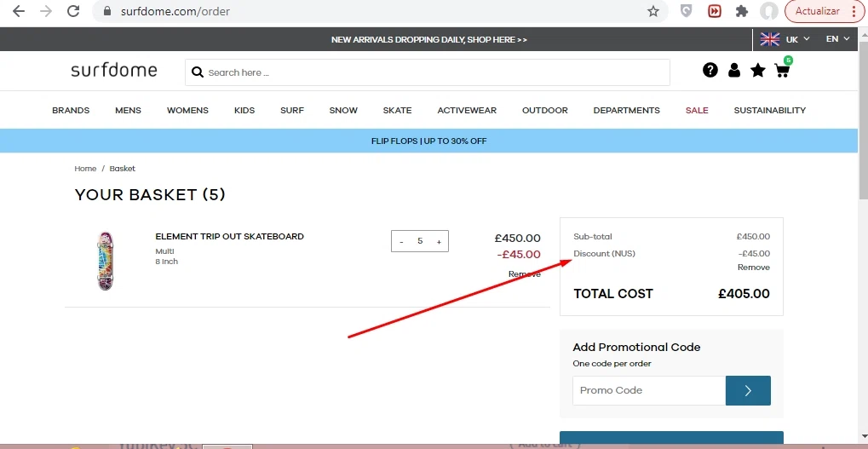Open the wishlist star icon
Viewport: 868px width, 449px height.
tap(758, 70)
